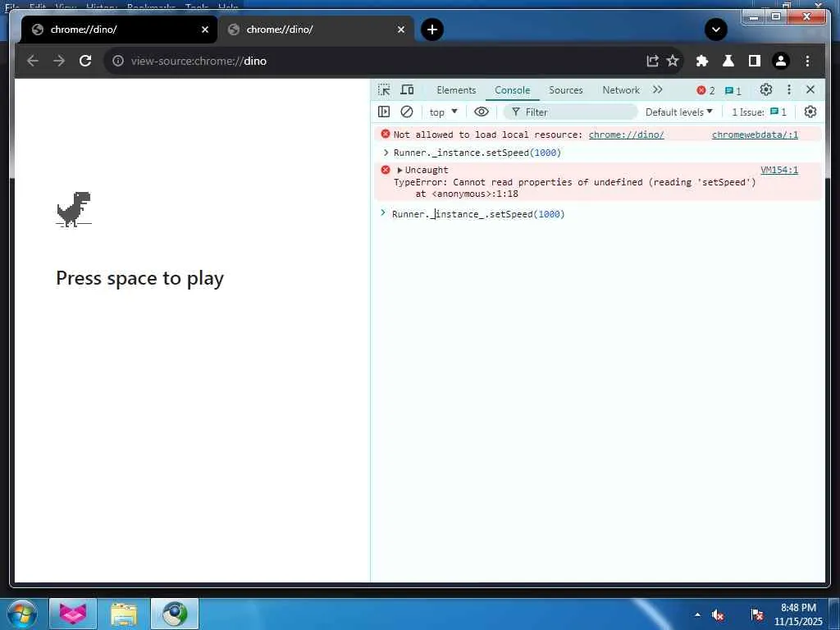Open tab search dropdown arrow
This screenshot has height=630, width=840.
pyautogui.click(x=715, y=30)
